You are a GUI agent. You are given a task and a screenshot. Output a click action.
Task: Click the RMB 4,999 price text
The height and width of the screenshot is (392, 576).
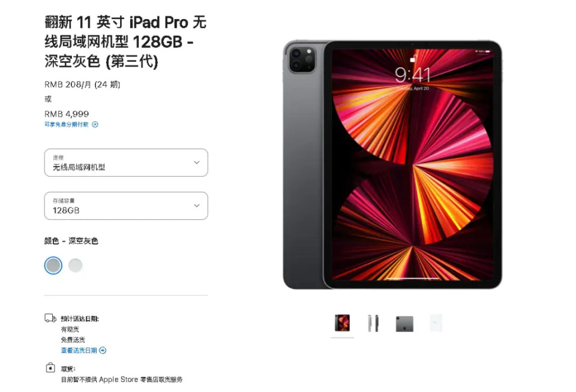pyautogui.click(x=67, y=114)
